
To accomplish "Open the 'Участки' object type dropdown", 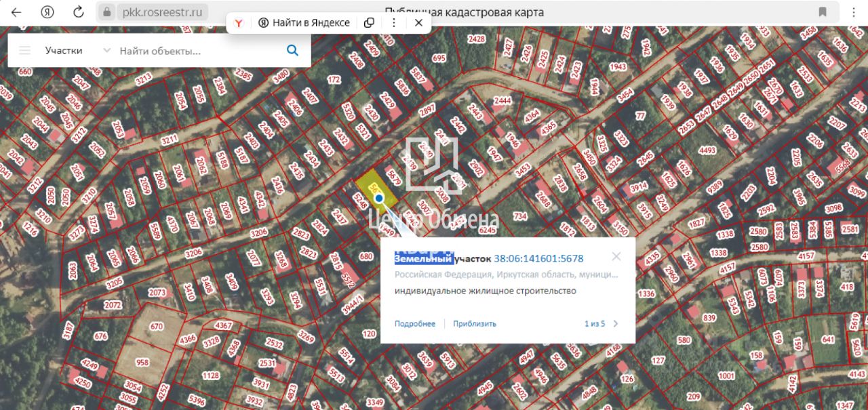I will tap(64, 50).
